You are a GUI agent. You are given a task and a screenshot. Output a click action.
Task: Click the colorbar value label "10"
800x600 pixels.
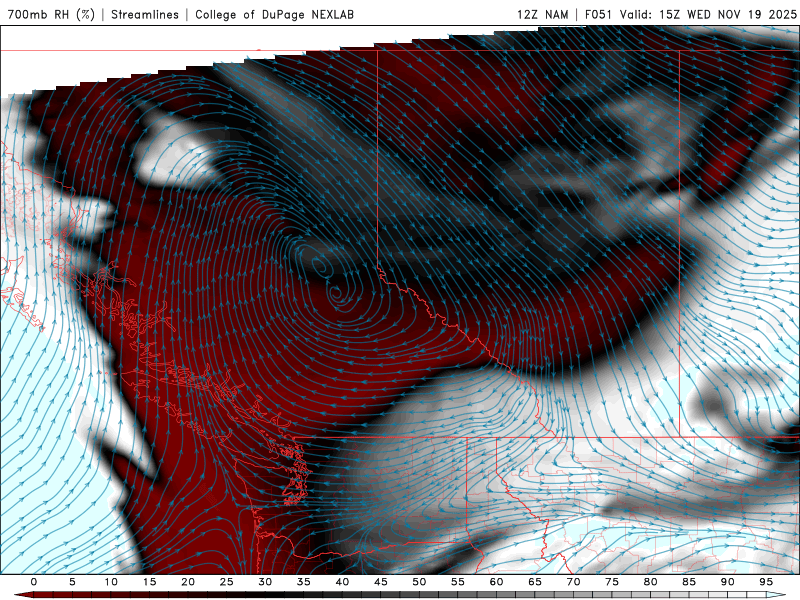point(111,582)
